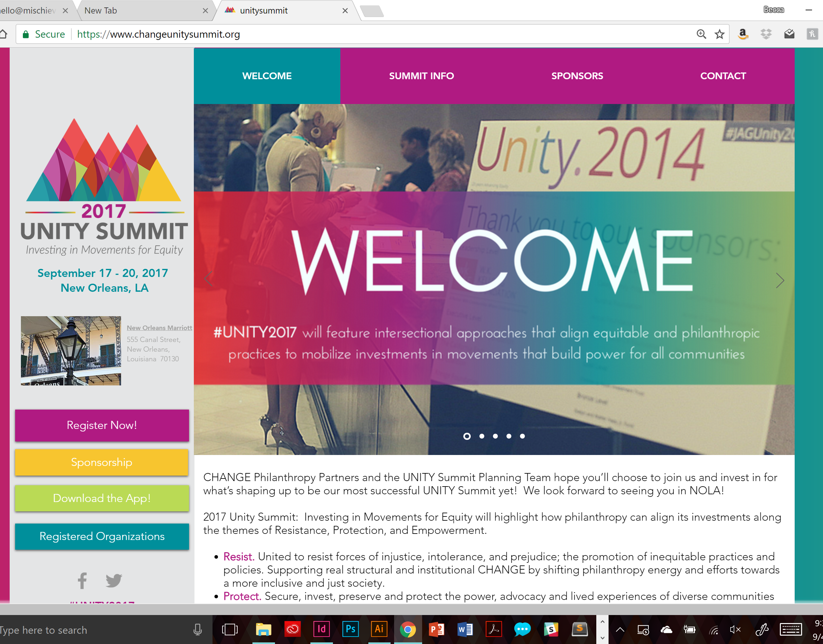Click the New Orleans street lamp thumbnail
The height and width of the screenshot is (644, 823).
[71, 351]
